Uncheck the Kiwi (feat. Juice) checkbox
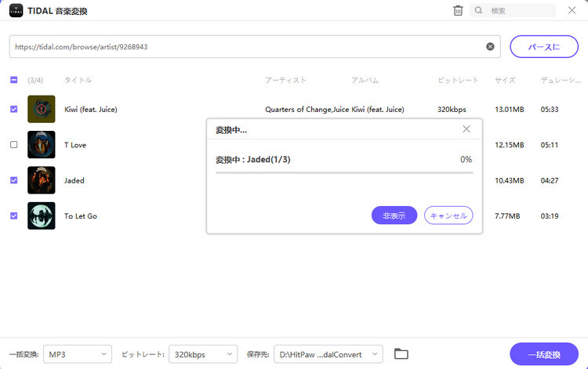This screenshot has width=588, height=369. (x=14, y=109)
